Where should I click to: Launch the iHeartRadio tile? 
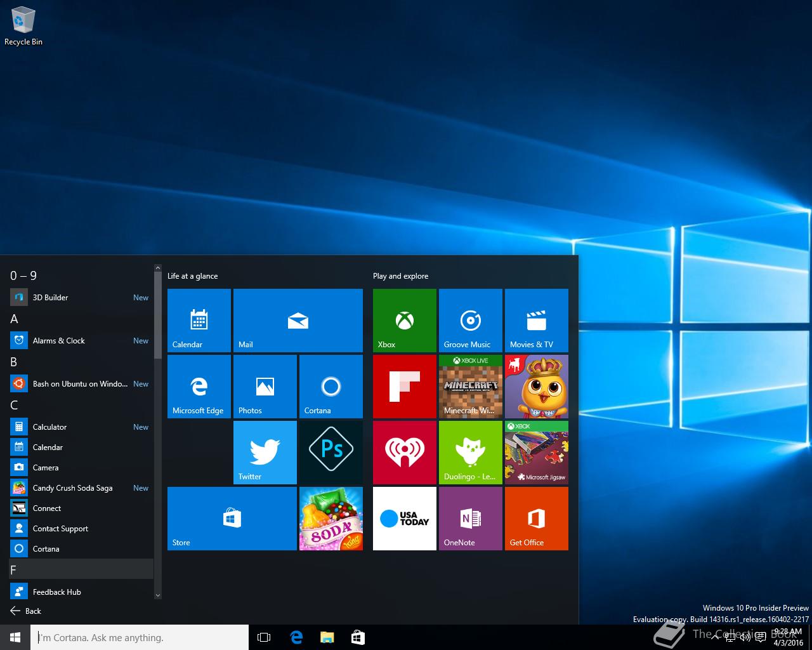tap(405, 453)
